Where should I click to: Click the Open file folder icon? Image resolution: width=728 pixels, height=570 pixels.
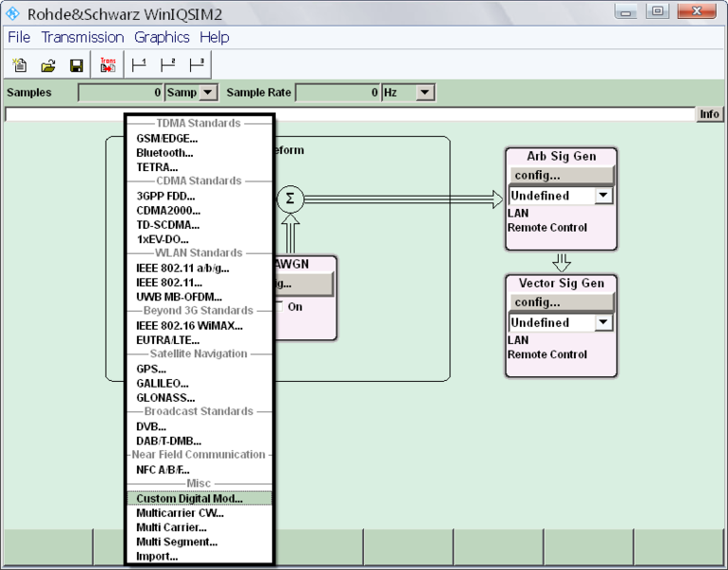[48, 66]
